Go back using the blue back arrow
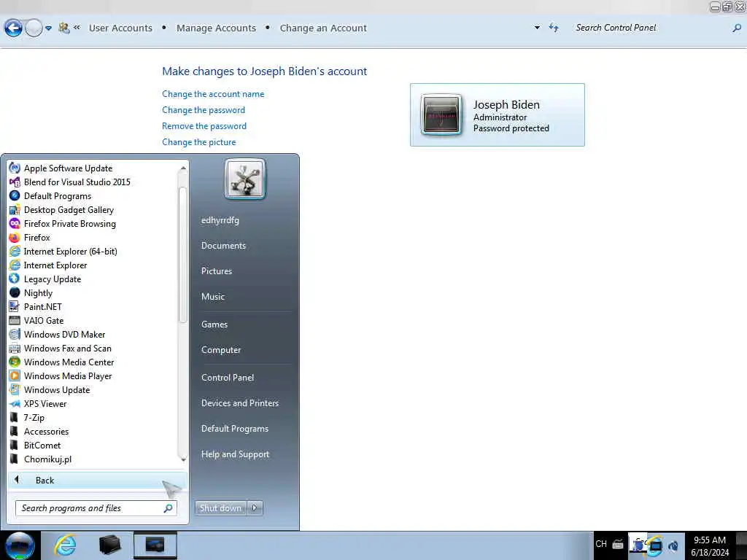Image resolution: width=747 pixels, height=560 pixels. tap(13, 28)
